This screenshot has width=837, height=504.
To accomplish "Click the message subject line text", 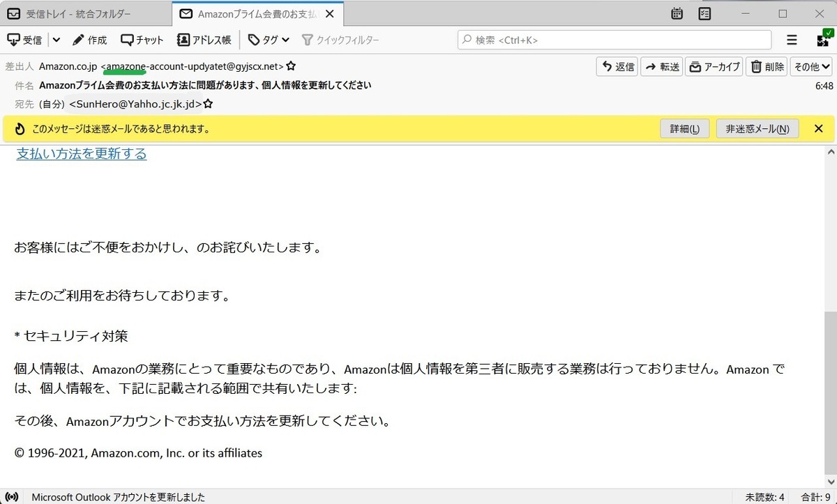I will [205, 86].
